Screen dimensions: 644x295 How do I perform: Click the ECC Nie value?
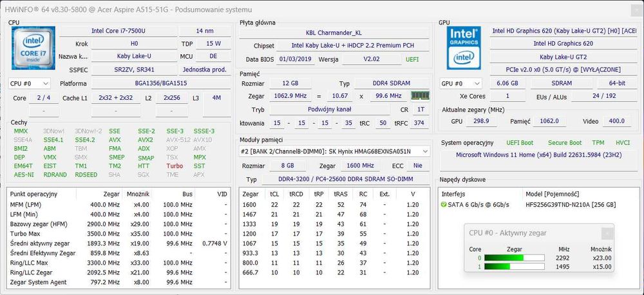[x=418, y=166]
